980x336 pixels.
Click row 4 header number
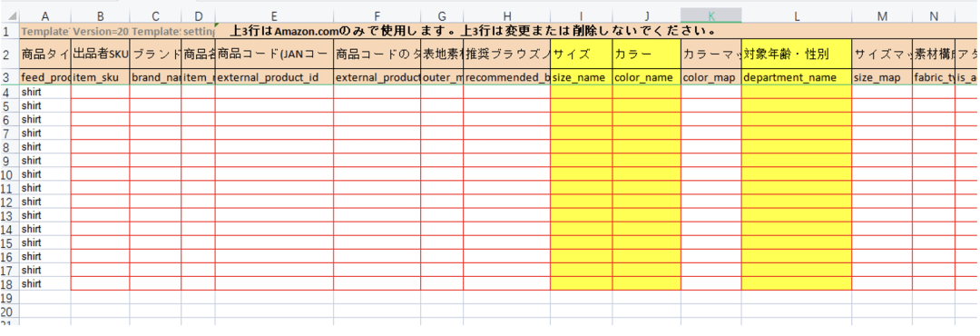(x=9, y=93)
